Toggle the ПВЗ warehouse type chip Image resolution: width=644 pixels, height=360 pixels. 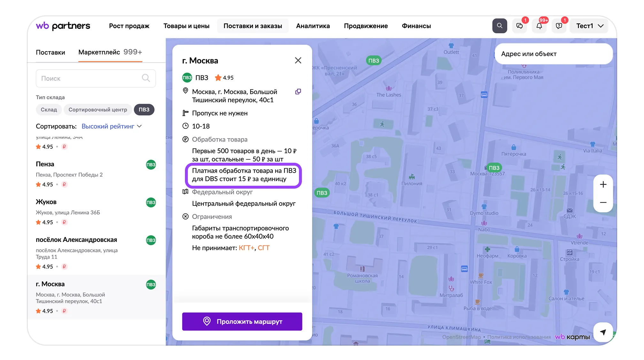[144, 109]
